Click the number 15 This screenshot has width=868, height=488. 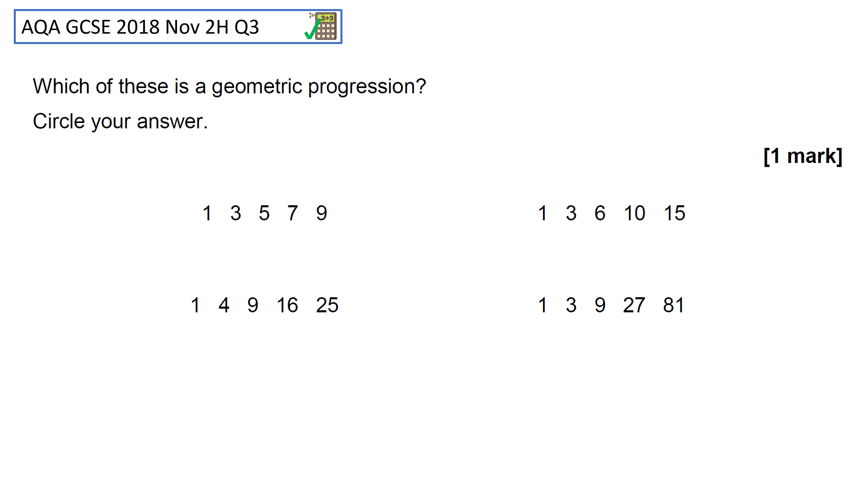pos(675,213)
